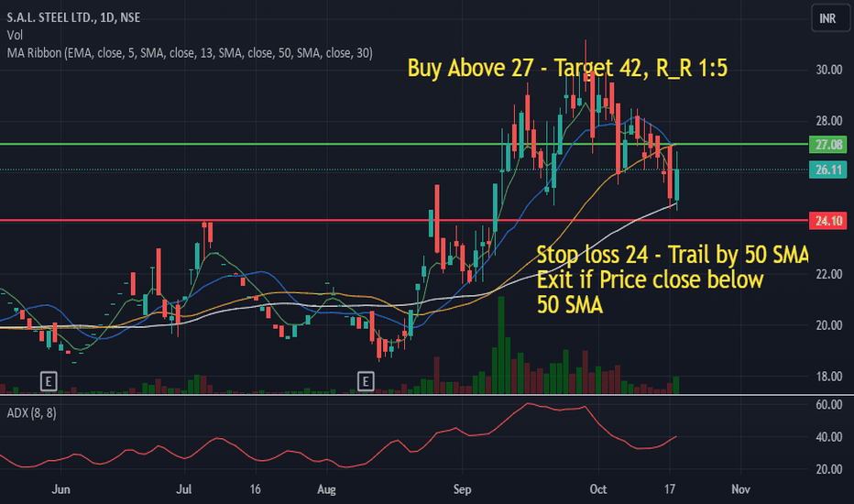854x504 pixels.
Task: Click the Oct date axis label
Action: (598, 489)
